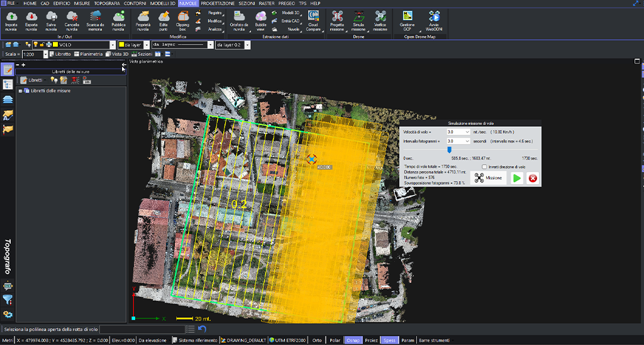Image resolution: width=644 pixels, height=345 pixels.
Task: Switch to Vista 3D view
Action: point(117,54)
